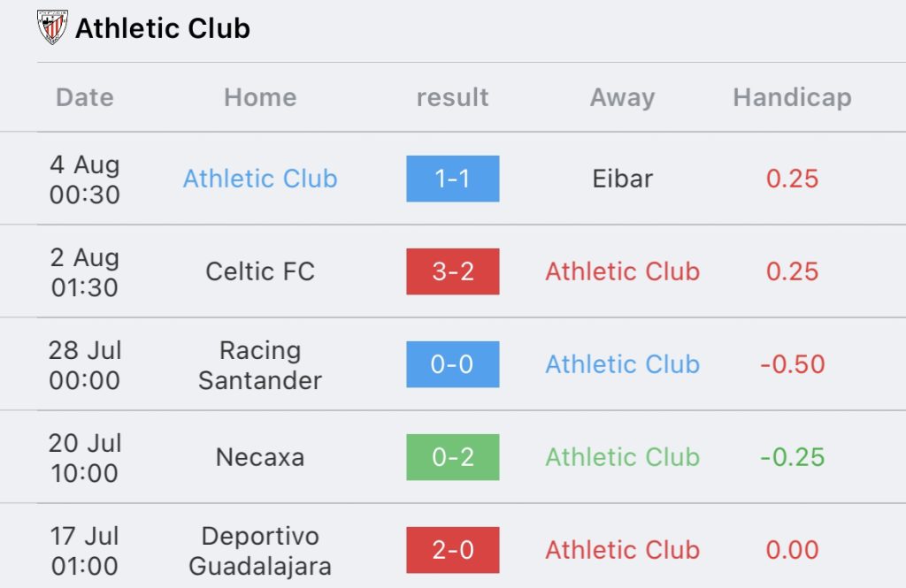906x588 pixels.
Task: Open the 0-0 Racing Santander result badge
Action: 452,364
